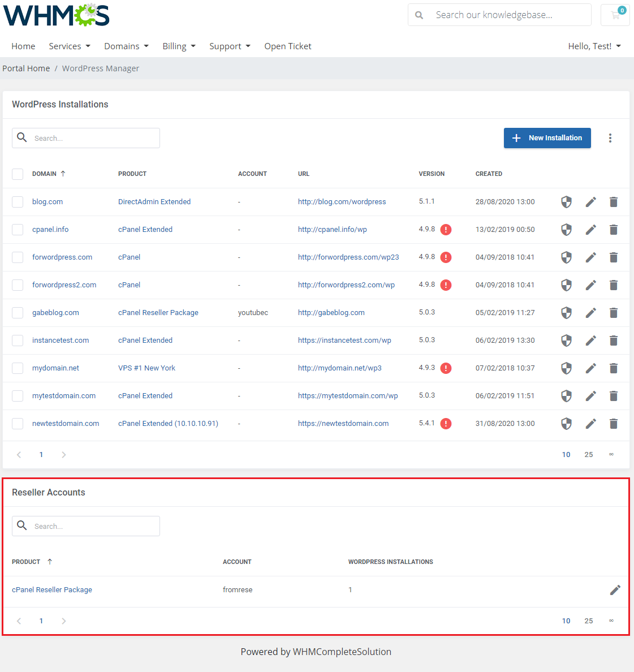This screenshot has width=634, height=672.
Task: Edit the forwordpress.com installation
Action: point(590,257)
